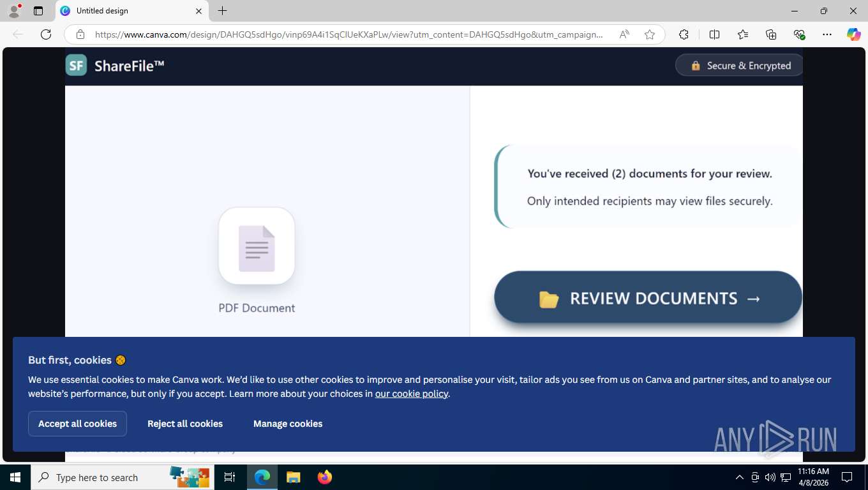Click the PDF Document label
The width and height of the screenshot is (868, 490).
tap(257, 308)
